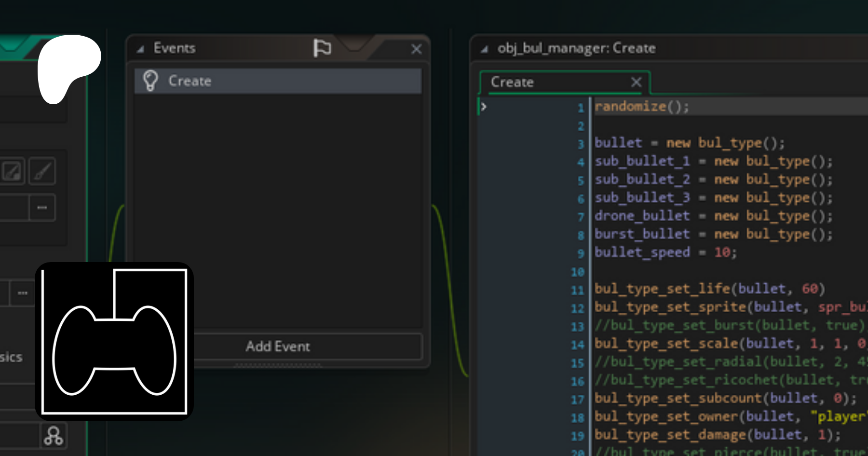Click the GameMaker controller logo
This screenshot has height=456, width=868.
click(x=114, y=342)
